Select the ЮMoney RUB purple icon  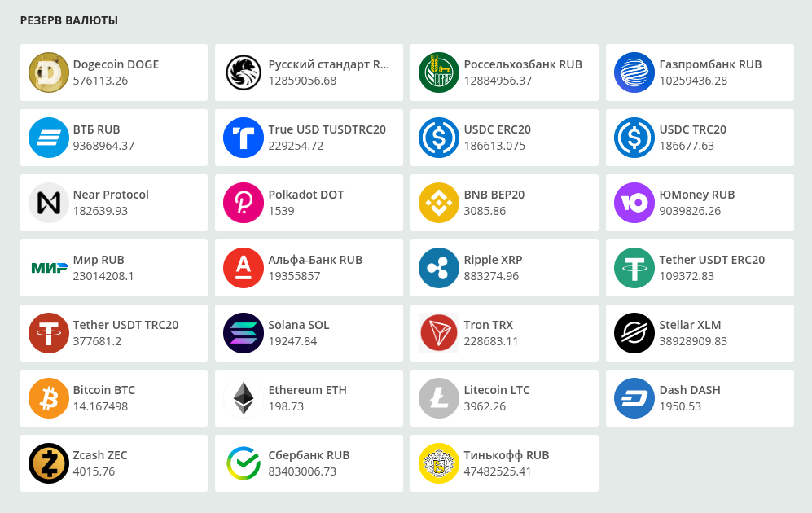tap(634, 203)
